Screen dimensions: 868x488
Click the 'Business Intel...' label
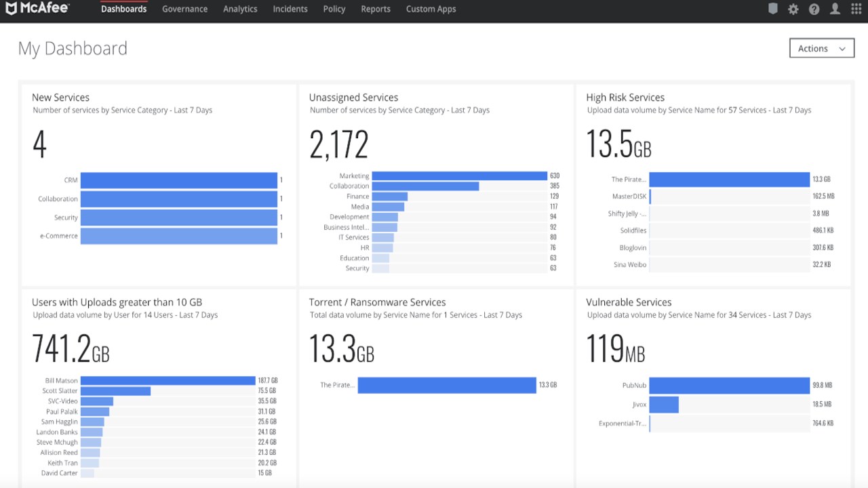tap(347, 228)
